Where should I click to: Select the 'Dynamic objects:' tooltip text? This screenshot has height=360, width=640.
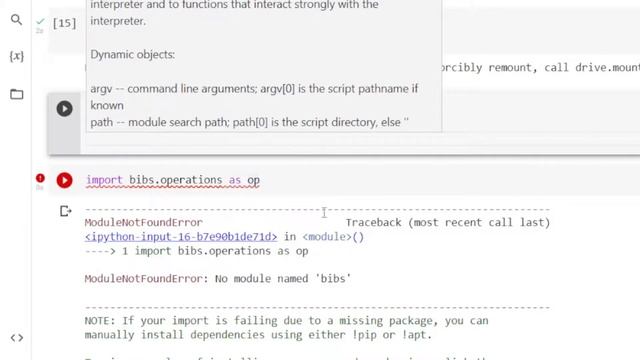[133, 55]
